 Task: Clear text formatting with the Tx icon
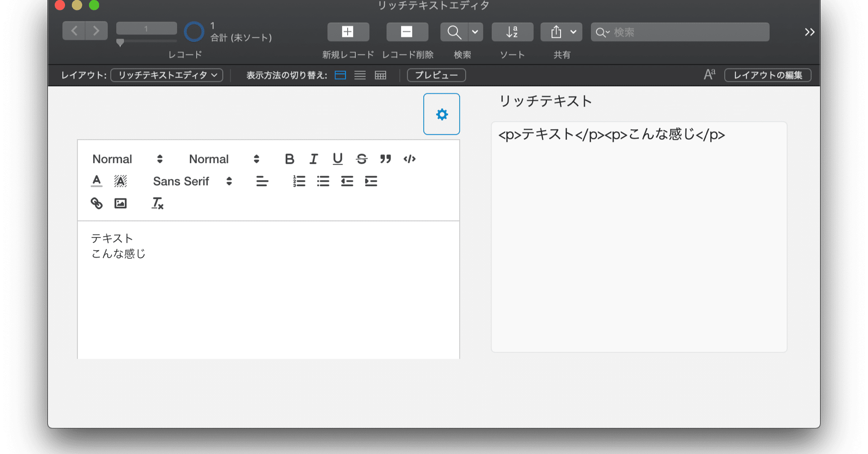157,203
